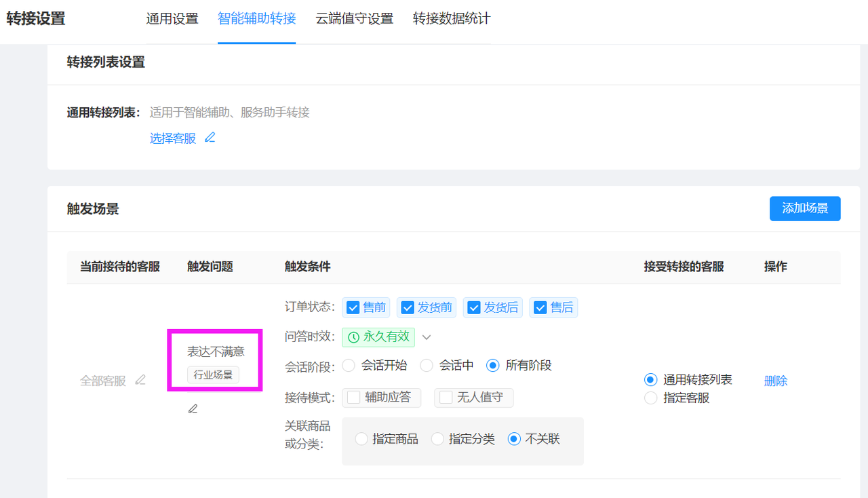
Task: Click the 行业场景 tag
Action: coord(213,375)
